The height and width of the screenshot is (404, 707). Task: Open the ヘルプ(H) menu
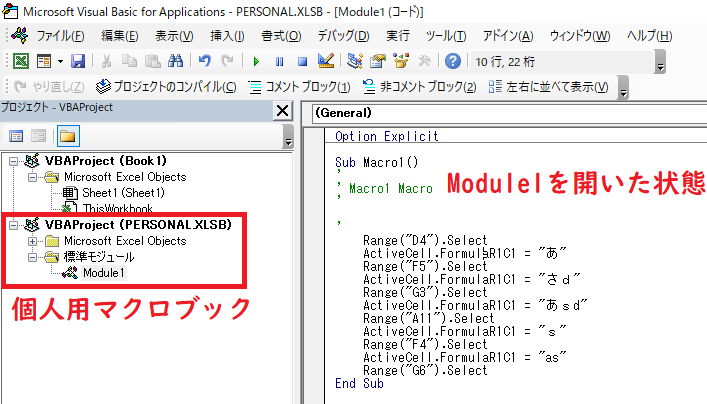[x=650, y=36]
